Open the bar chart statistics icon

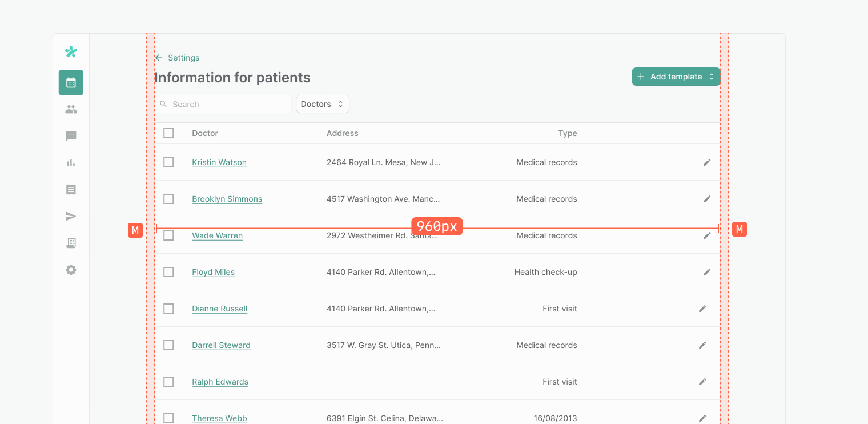pos(71,163)
